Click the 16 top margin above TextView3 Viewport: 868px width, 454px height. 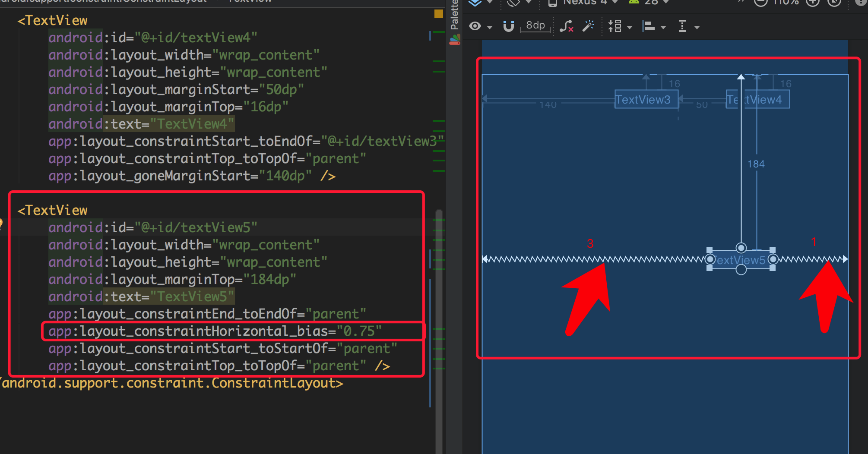pyautogui.click(x=675, y=84)
